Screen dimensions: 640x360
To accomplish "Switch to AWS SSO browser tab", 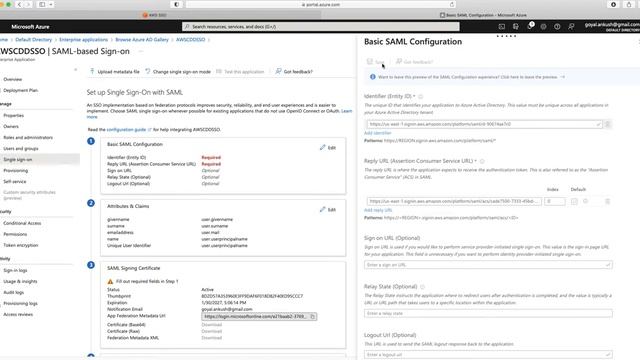I will [x=154, y=15].
